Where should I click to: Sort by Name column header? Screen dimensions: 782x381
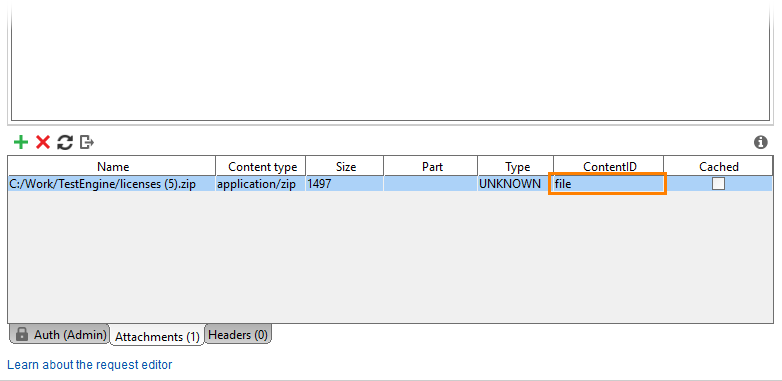pyautogui.click(x=113, y=167)
